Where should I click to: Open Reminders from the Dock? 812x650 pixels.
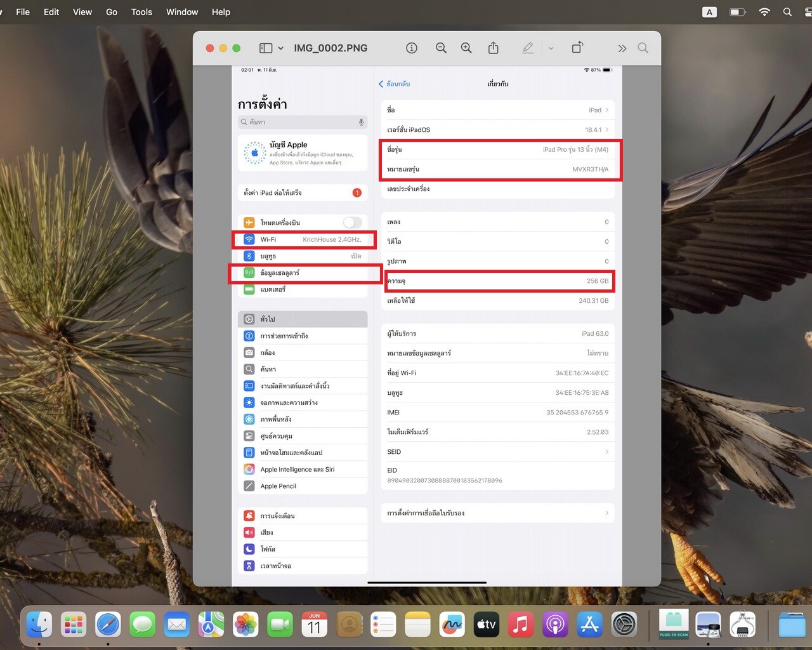point(383,625)
